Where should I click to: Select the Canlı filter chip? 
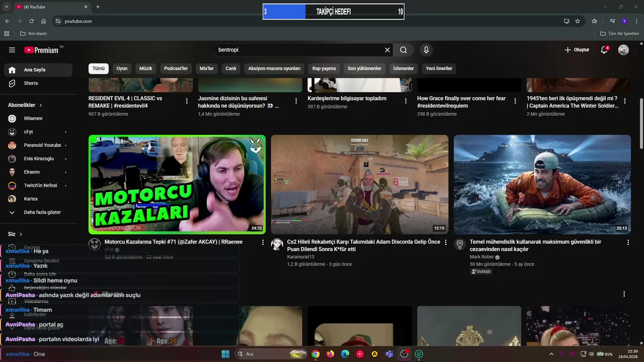pyautogui.click(x=231, y=68)
